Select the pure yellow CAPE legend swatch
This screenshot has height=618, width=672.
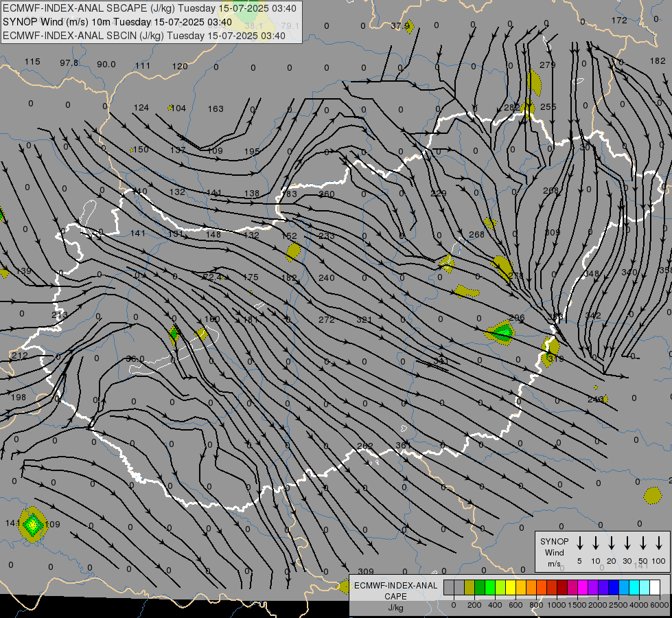pyautogui.click(x=511, y=588)
